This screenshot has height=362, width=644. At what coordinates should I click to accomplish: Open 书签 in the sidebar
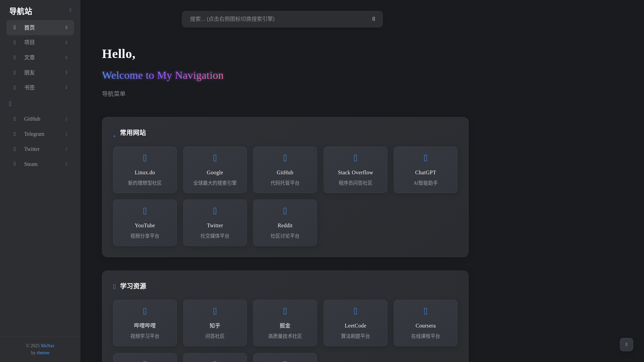(40, 87)
